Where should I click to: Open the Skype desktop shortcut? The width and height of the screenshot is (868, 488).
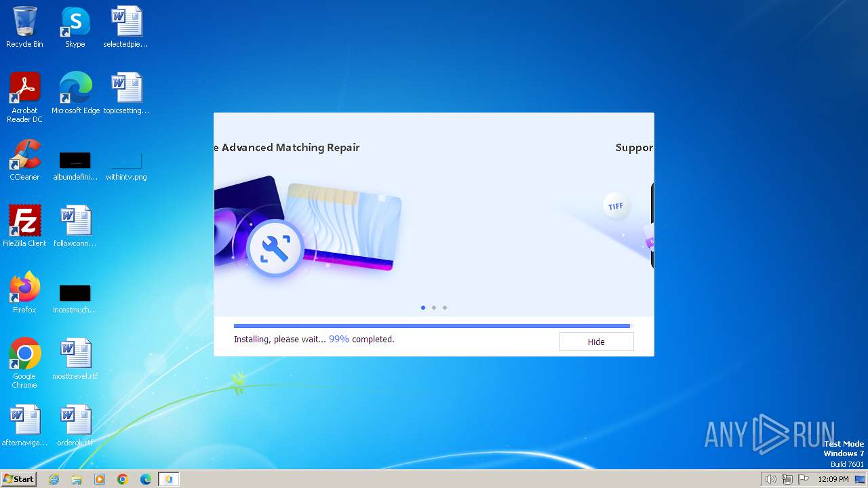tap(75, 28)
